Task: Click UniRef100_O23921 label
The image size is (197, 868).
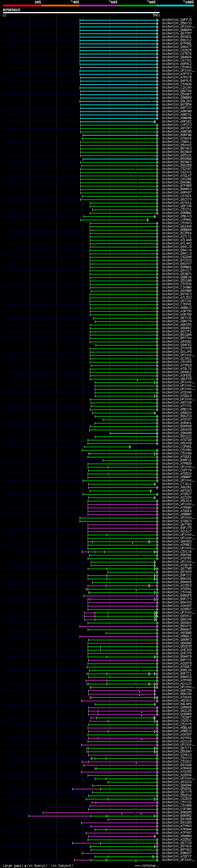Action: click(x=177, y=358)
